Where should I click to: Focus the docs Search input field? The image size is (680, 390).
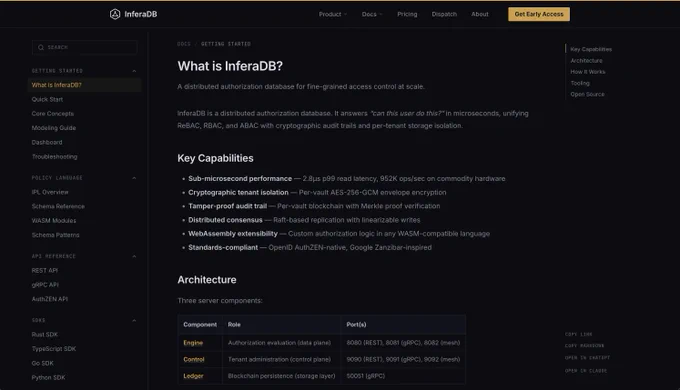85,47
